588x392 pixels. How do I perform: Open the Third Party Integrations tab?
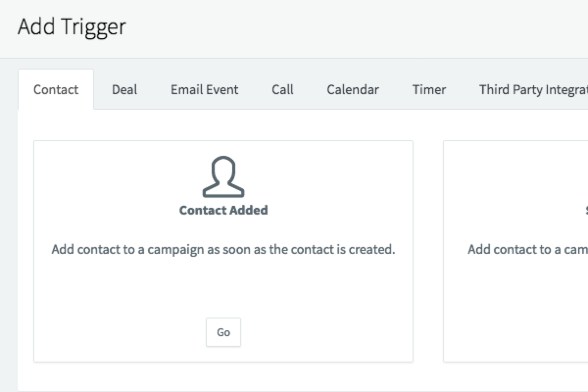[533, 90]
